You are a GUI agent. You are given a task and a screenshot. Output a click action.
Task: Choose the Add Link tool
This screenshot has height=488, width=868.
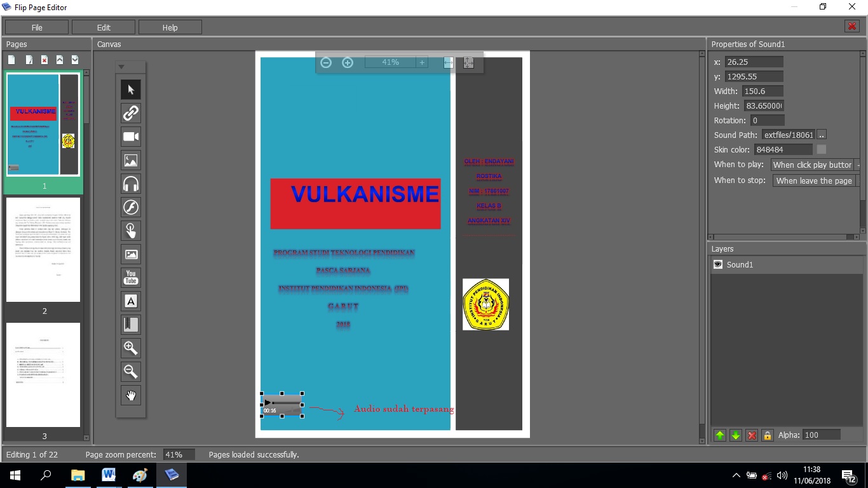[x=131, y=113]
